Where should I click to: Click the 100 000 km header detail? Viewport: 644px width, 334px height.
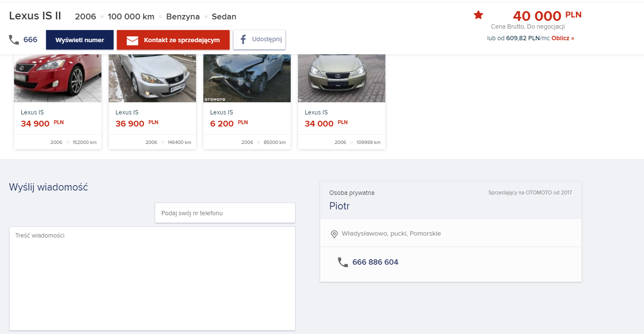(131, 16)
